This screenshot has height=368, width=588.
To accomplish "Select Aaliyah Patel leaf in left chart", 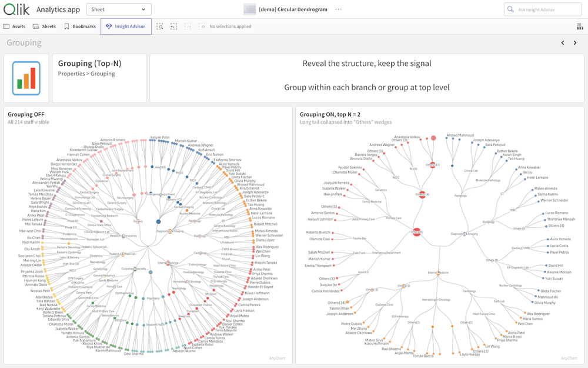I will point(160,137).
